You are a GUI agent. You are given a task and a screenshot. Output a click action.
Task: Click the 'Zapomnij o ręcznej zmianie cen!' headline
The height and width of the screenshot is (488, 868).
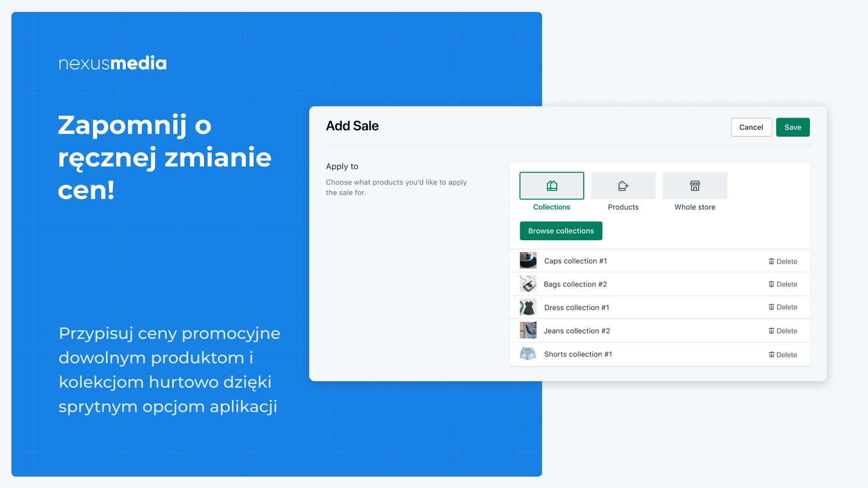point(165,157)
